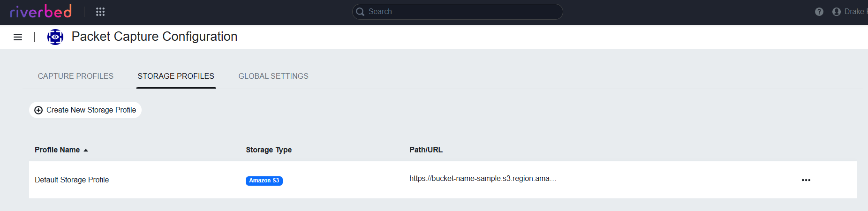Open the row's three-dot actions menu
868x211 pixels.
pos(806,180)
